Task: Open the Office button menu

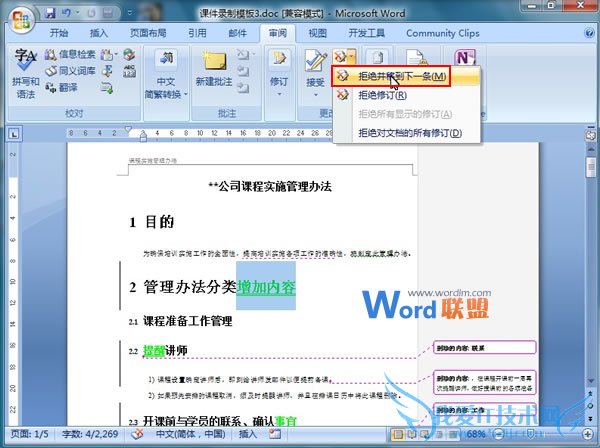Action: [21, 18]
